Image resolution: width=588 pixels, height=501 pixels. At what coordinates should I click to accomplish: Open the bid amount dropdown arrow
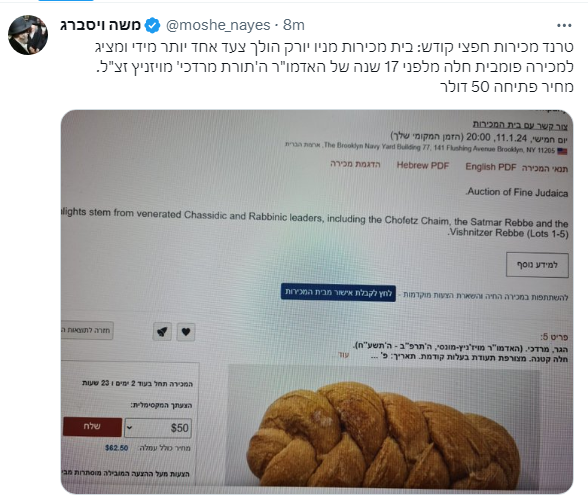pyautogui.click(x=129, y=427)
